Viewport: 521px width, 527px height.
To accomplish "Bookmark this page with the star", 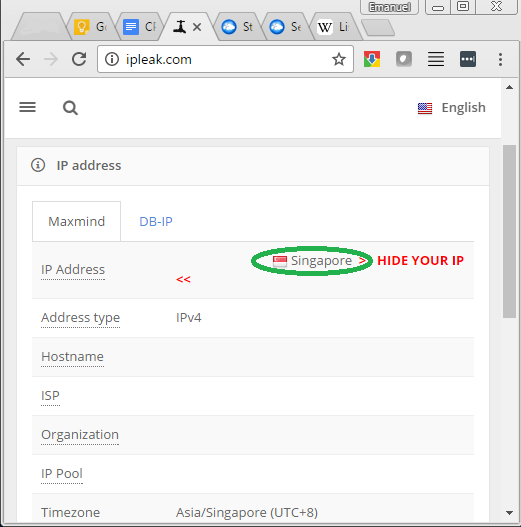I will (339, 59).
